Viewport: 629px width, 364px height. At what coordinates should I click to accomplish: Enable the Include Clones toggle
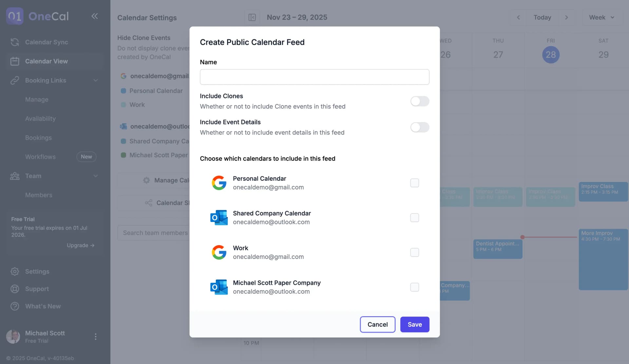click(x=420, y=101)
